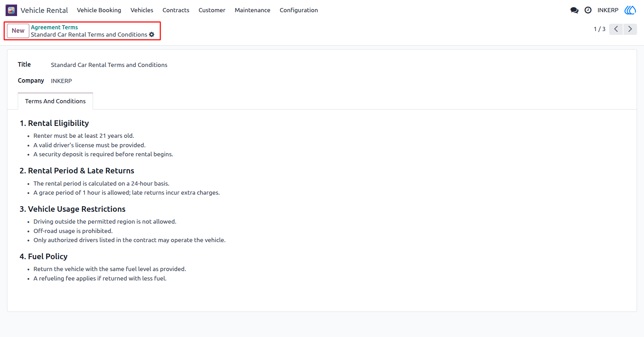This screenshot has width=644, height=337.
Task: Open the INKERP user menu
Action: click(608, 10)
